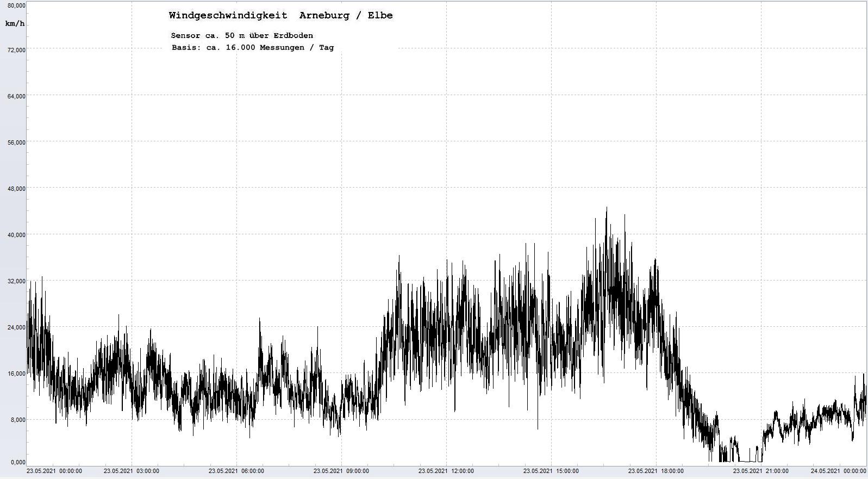
Task: Click the 'Basis: ca. 16.000 Messungen / Tag' line
Action: click(x=253, y=48)
